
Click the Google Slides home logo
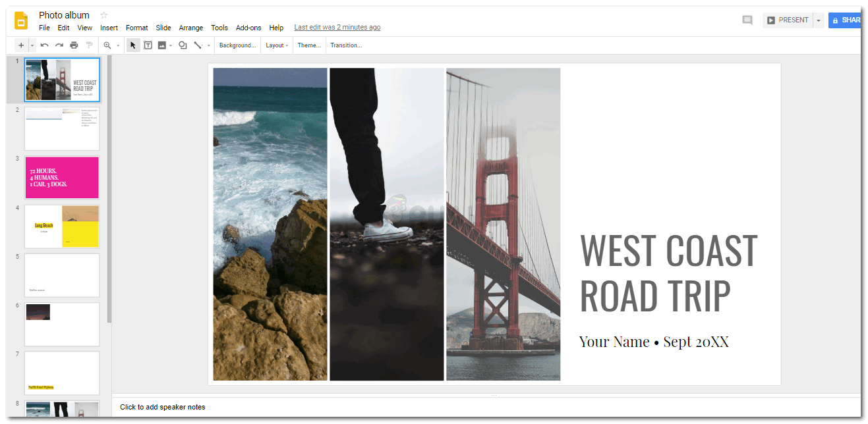(21, 20)
